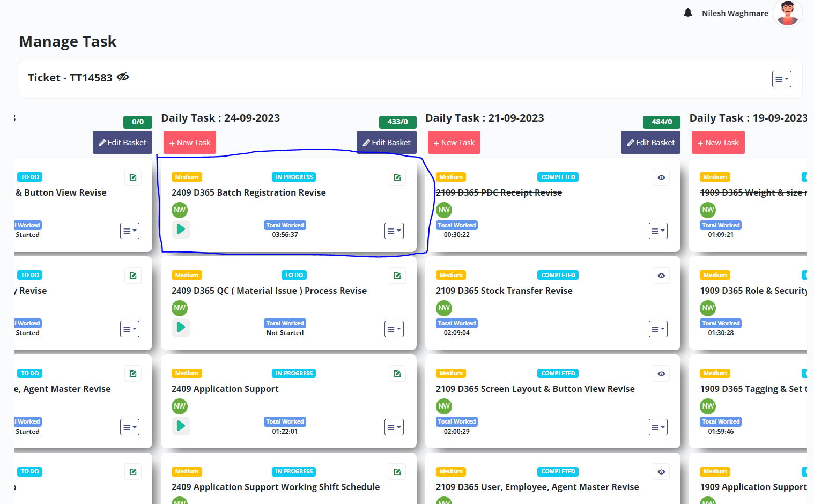This screenshot has height=504, width=814.
Task: Click TO DO badge on QC Material Issue card
Action: tap(294, 275)
